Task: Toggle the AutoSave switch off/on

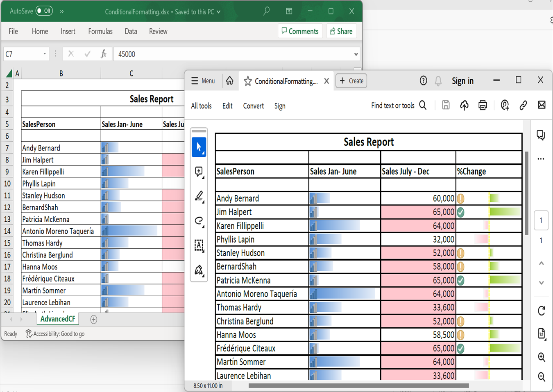Action: click(44, 11)
